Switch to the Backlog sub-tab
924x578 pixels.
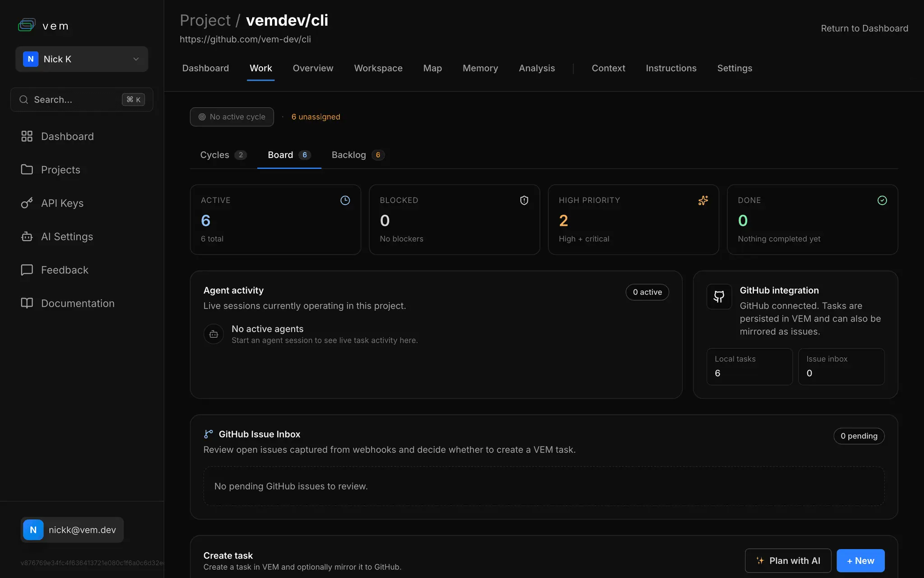(358, 155)
